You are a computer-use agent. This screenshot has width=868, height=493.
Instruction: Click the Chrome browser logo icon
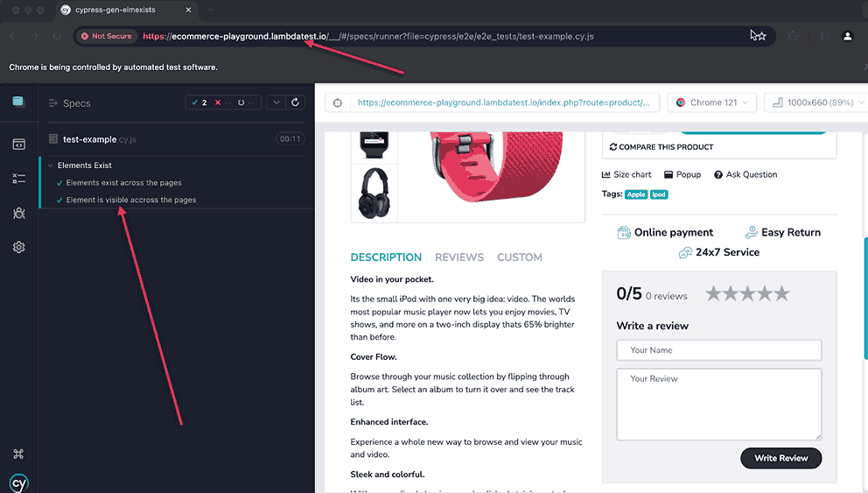click(681, 102)
